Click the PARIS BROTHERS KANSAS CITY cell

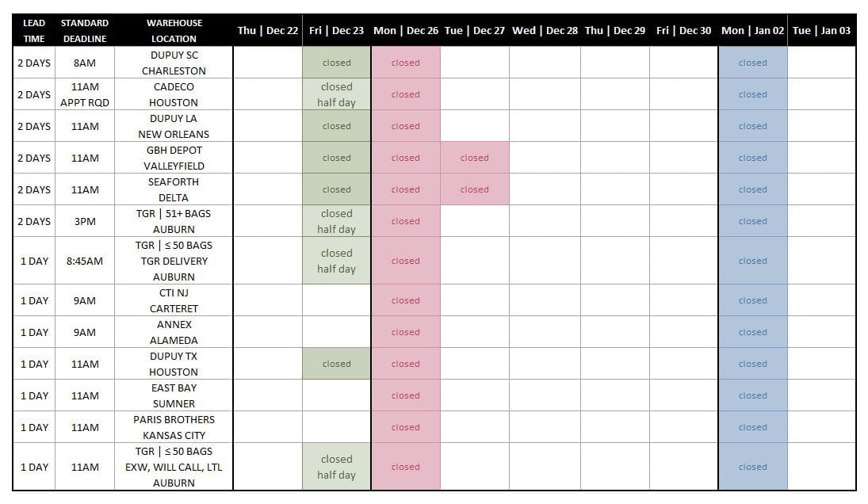174,427
